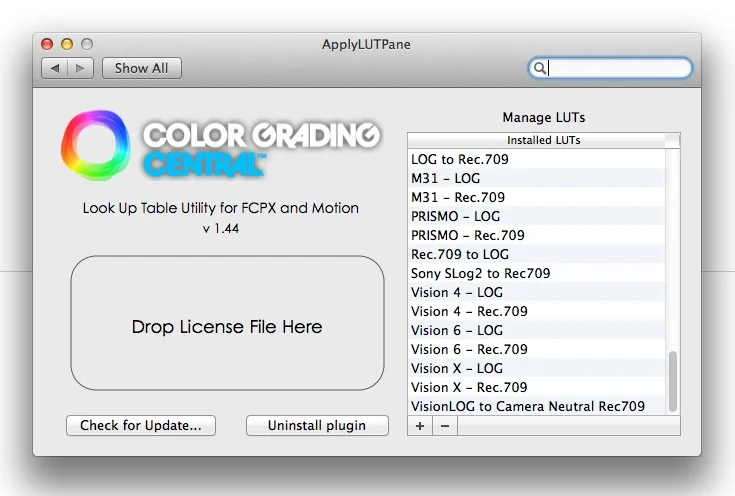
Task: Select 'VisionLOG to Camera Neutral Rec709' LUT
Action: (536, 406)
